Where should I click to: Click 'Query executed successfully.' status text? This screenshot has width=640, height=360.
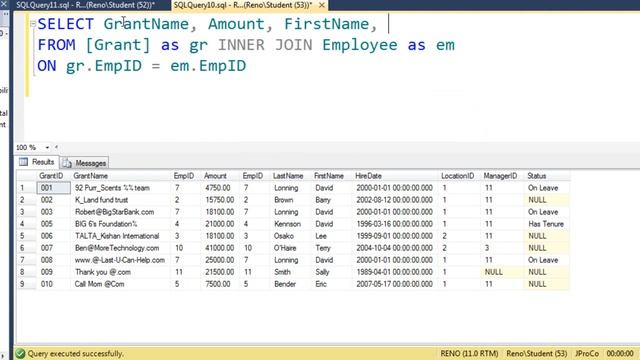coord(76,353)
